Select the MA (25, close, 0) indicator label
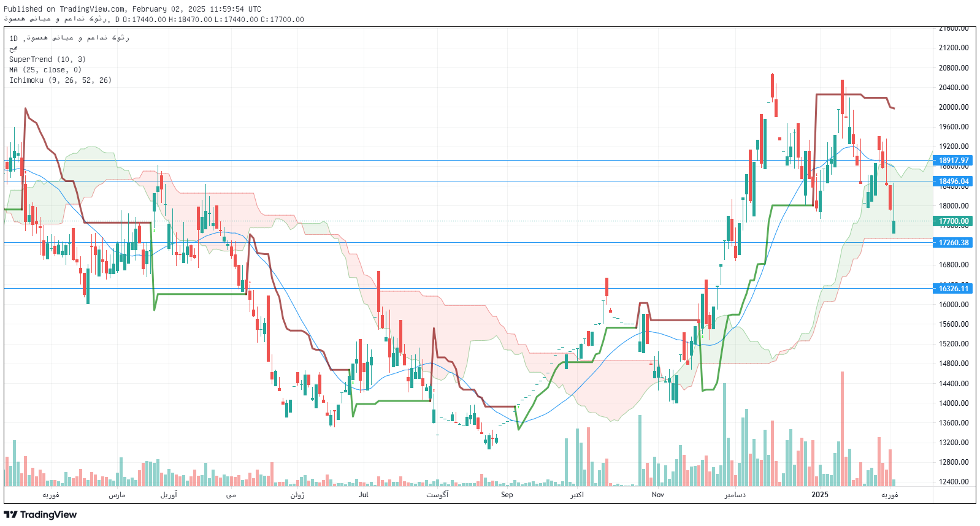 (45, 70)
